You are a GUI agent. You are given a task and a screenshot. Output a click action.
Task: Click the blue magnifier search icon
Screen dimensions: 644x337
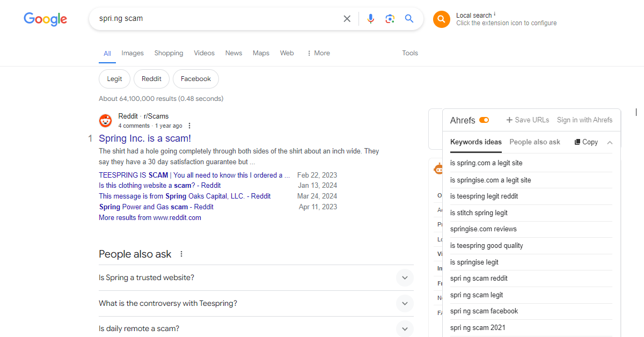pyautogui.click(x=409, y=19)
